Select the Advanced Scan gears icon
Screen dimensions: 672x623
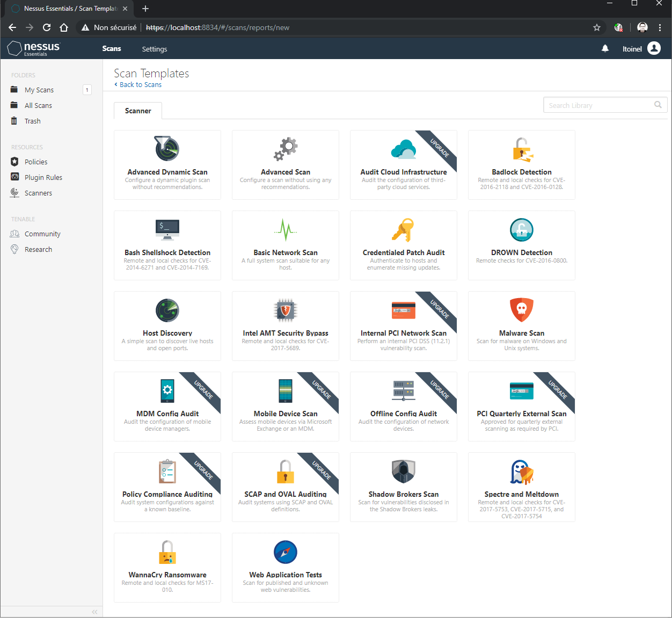[x=286, y=149]
